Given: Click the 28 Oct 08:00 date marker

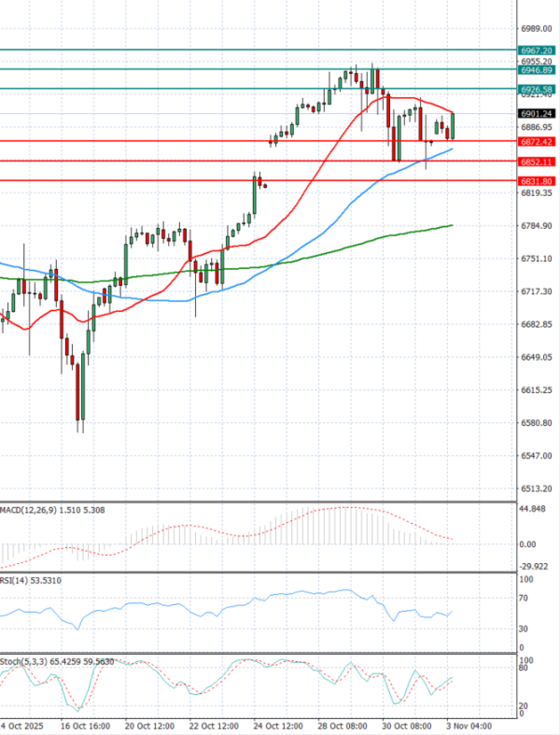Looking at the screenshot, I should coord(343,726).
